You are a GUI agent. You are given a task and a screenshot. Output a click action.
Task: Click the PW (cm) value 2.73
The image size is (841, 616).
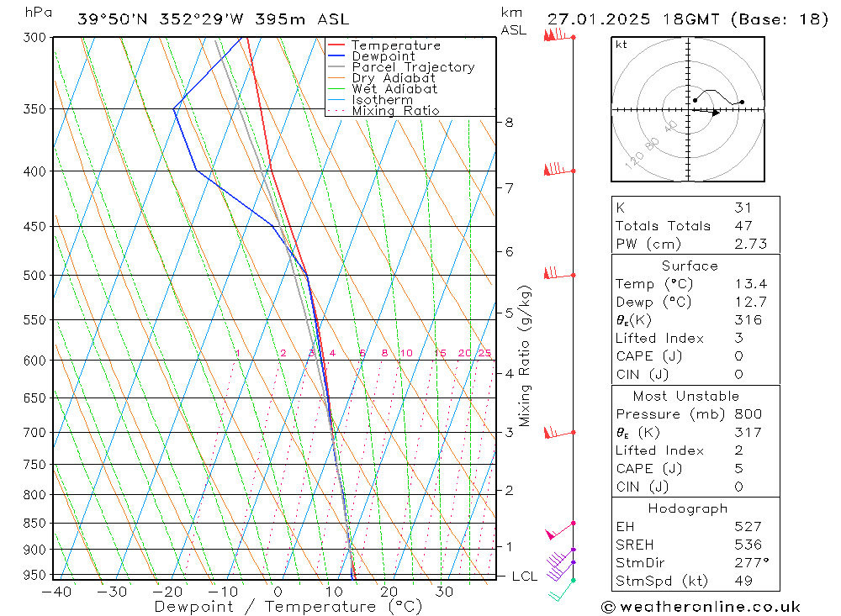click(751, 244)
